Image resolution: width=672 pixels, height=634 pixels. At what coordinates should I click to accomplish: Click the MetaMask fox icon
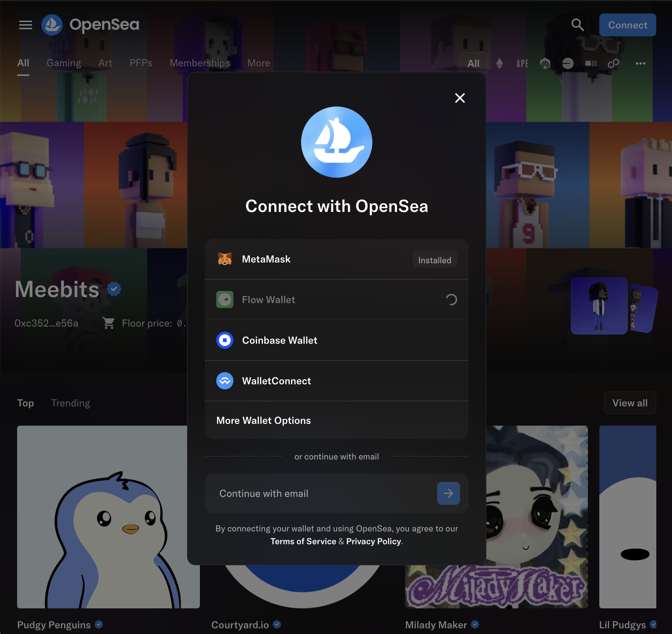(225, 259)
